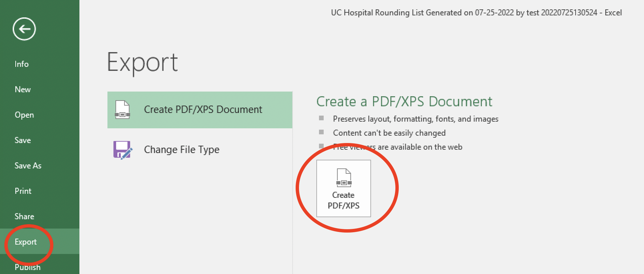
Task: Open the Save As page
Action: point(28,166)
